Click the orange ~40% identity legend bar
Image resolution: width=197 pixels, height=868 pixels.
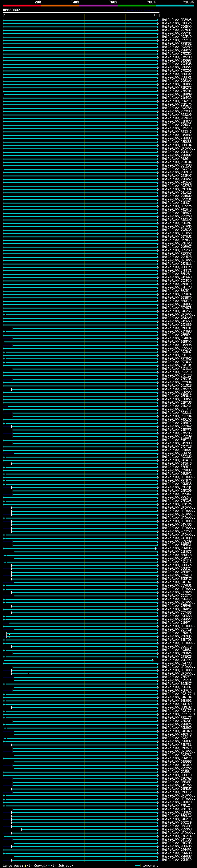pos(60,6)
